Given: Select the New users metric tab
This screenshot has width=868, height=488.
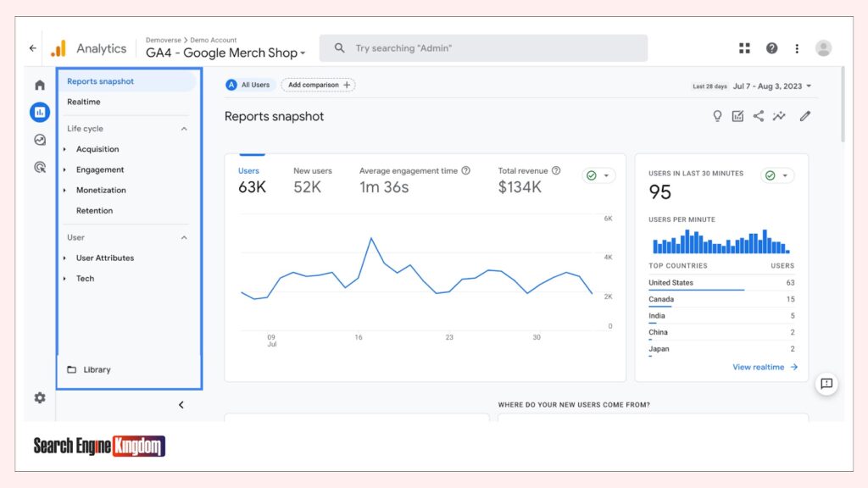Looking at the screenshot, I should click(312, 181).
